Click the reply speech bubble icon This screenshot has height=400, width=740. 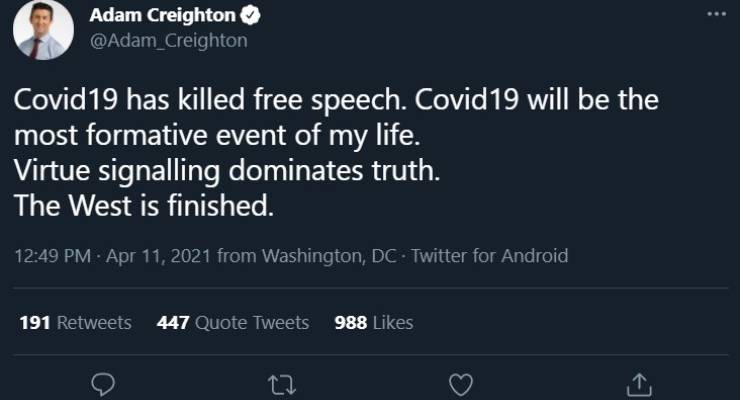(102, 383)
